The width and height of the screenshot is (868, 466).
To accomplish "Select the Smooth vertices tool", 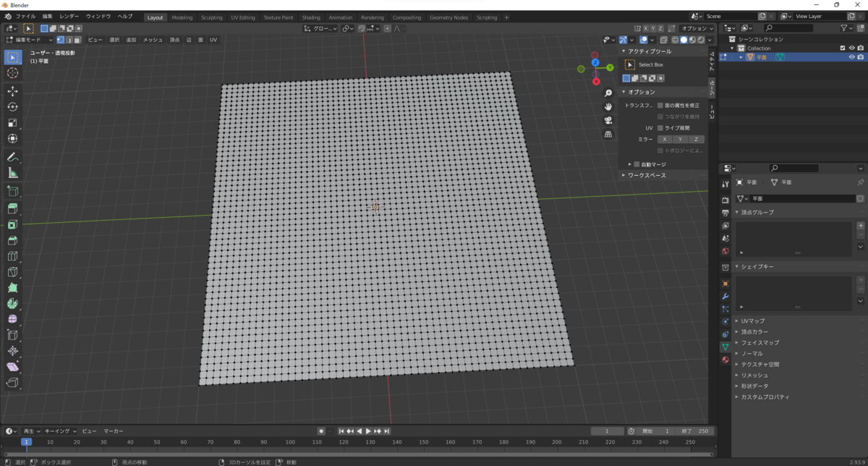I will click(x=13, y=319).
